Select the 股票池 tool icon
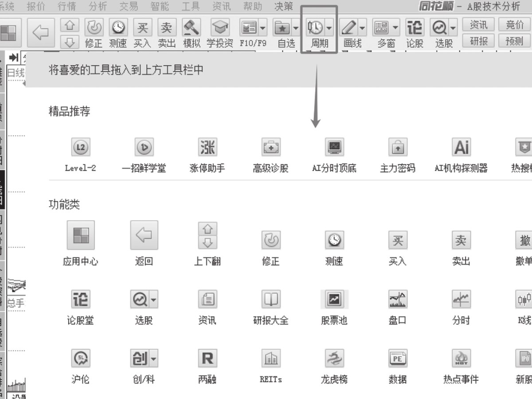This screenshot has width=532, height=399. pos(334,299)
